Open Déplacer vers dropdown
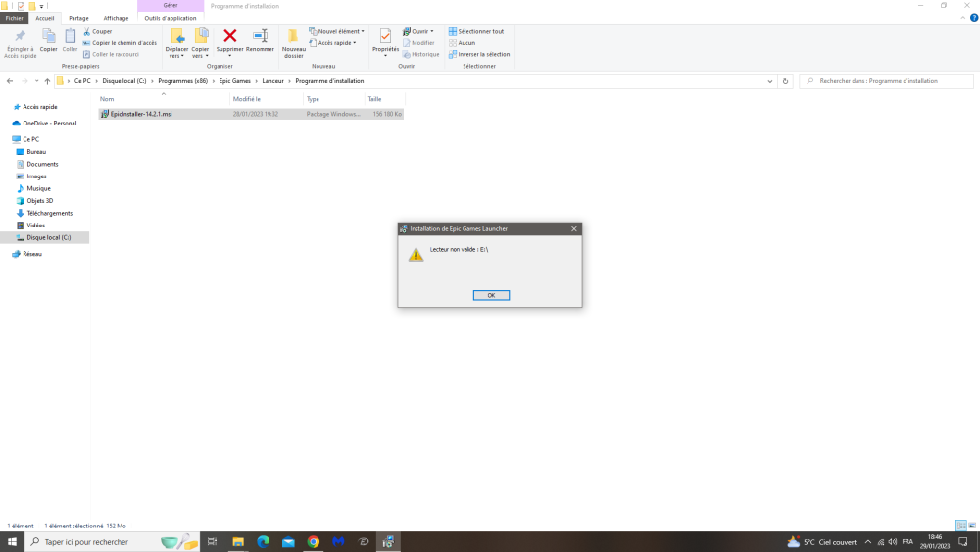 176,43
